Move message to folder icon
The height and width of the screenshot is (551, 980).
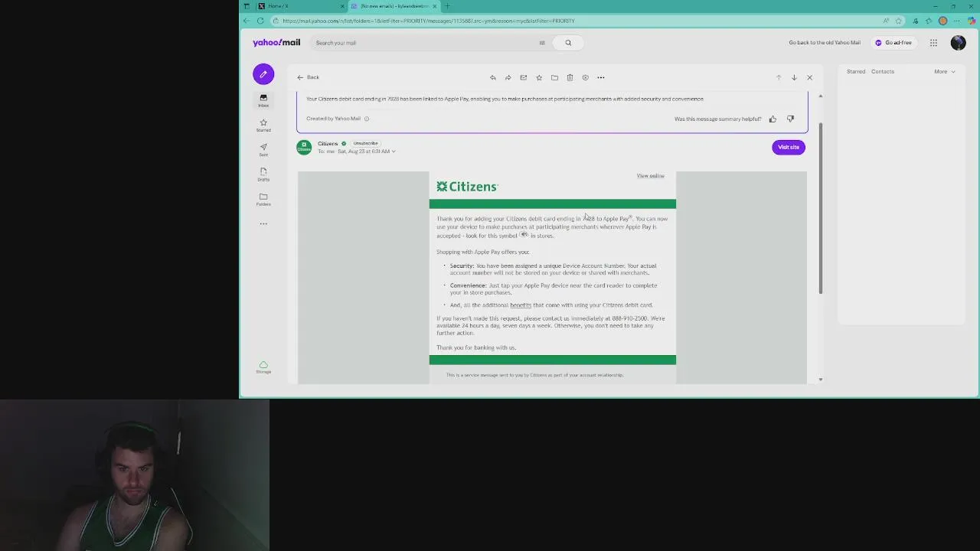click(x=554, y=77)
